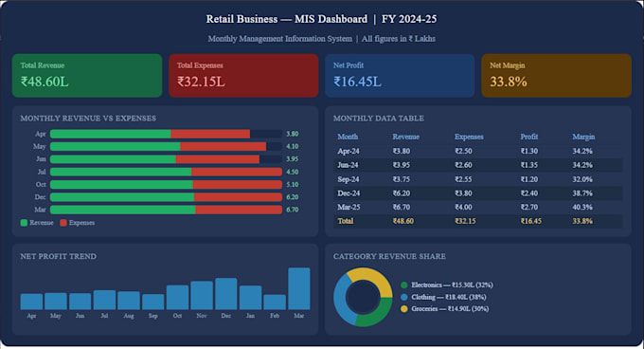Select the 'Sep-24' cell in the table
Viewport: 644px width, 349px height.
[x=349, y=179]
